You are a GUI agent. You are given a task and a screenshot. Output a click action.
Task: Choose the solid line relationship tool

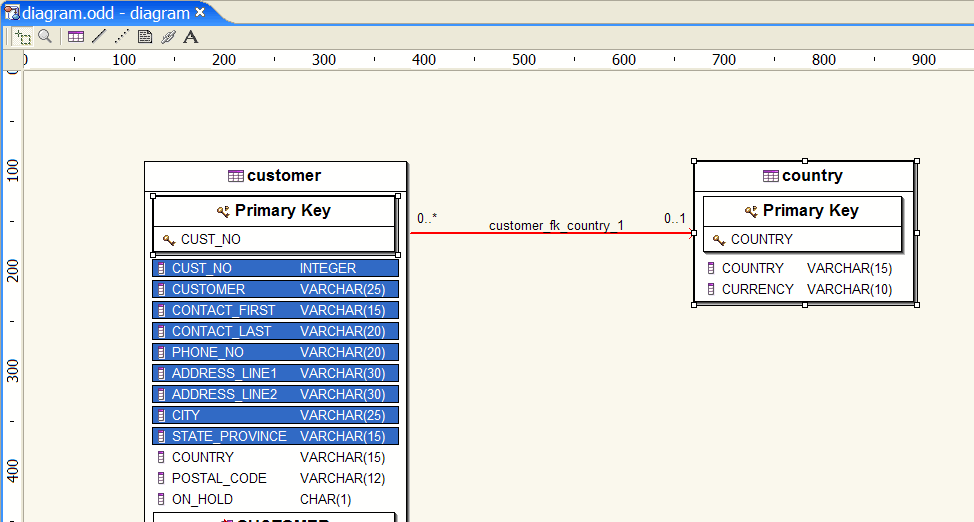pos(98,37)
